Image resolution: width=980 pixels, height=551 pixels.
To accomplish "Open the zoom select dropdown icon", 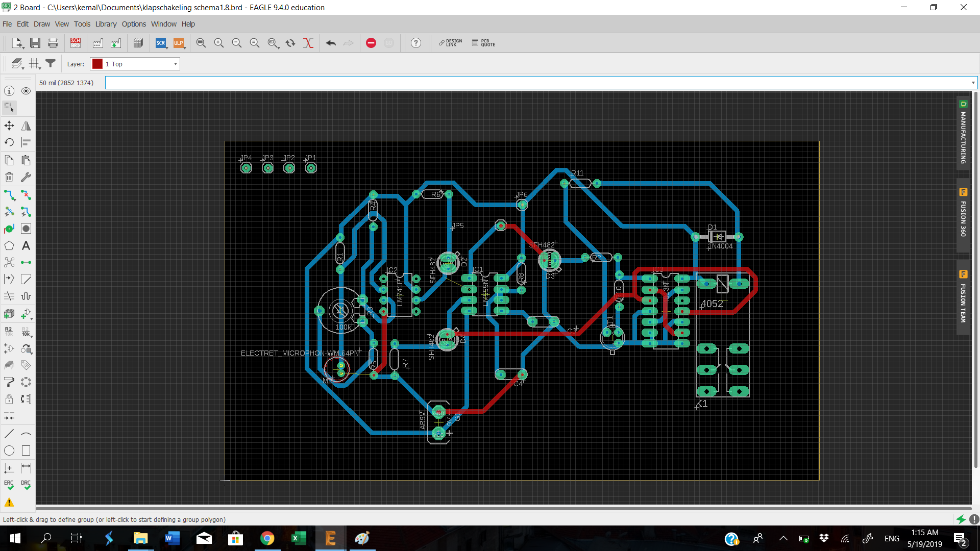I will coord(274,43).
